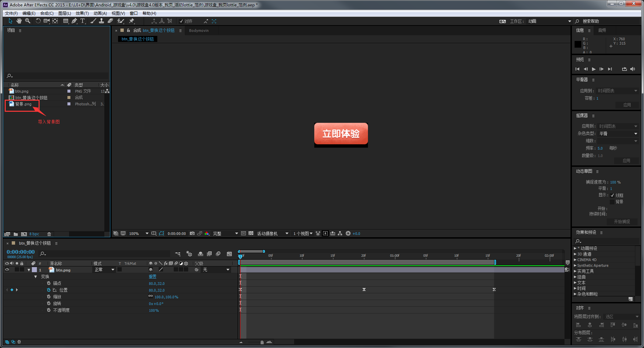Select the Rectangle shape tool
This screenshot has width=644, height=348.
66,21
